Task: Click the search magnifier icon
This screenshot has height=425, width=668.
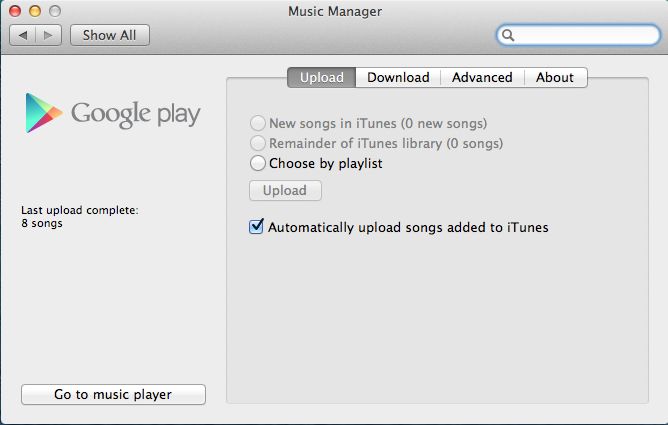Action: click(508, 35)
